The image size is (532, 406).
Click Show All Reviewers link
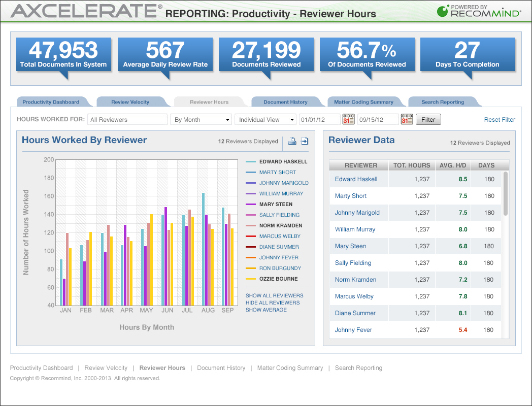coord(275,296)
